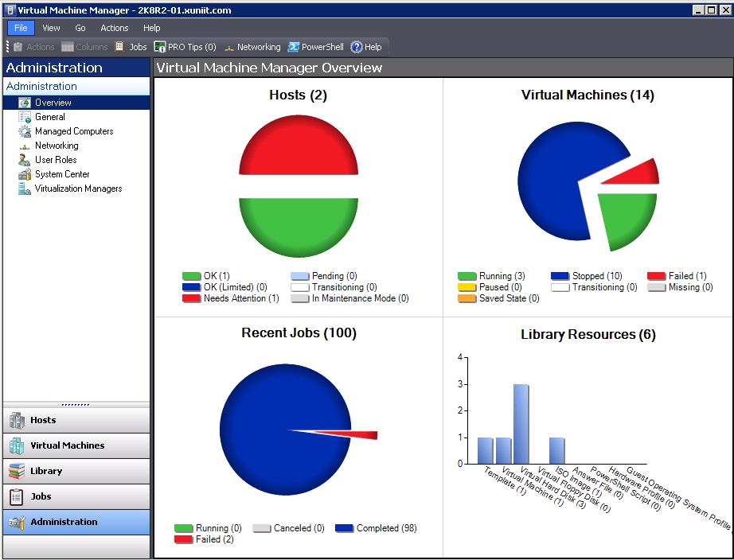This screenshot has height=560, width=734.
Task: Click the Jobs toolbar icon
Action: click(120, 47)
